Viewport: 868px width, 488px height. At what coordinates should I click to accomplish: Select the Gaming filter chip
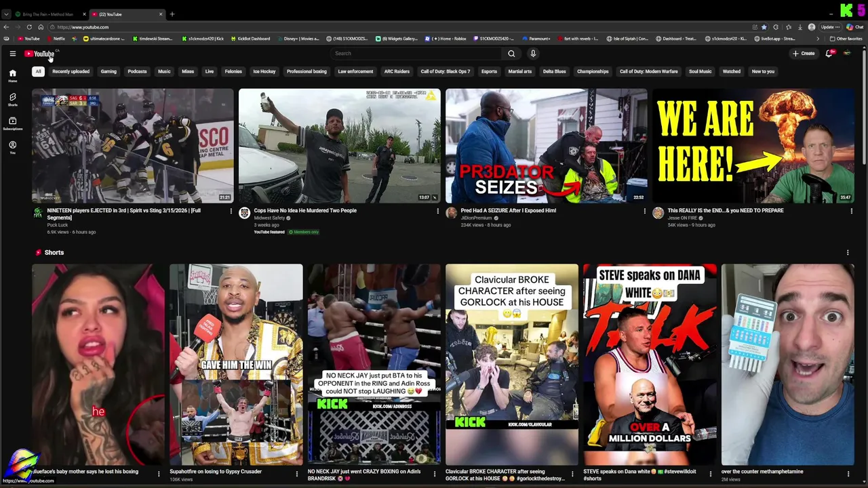(x=108, y=71)
